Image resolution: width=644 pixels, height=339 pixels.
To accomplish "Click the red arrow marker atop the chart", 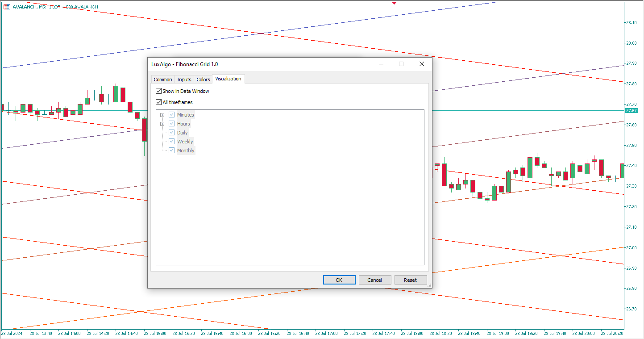I will point(394,3).
